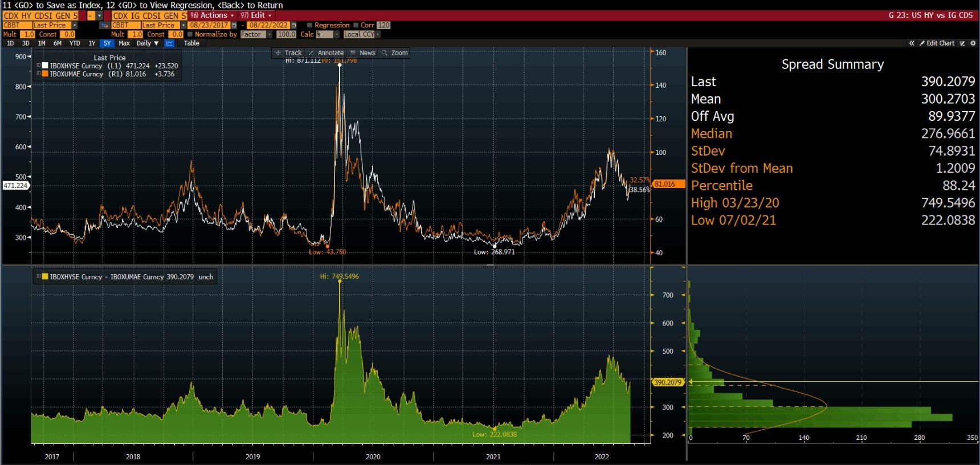
Task: Toggle the Corr checkbox
Action: [356, 25]
